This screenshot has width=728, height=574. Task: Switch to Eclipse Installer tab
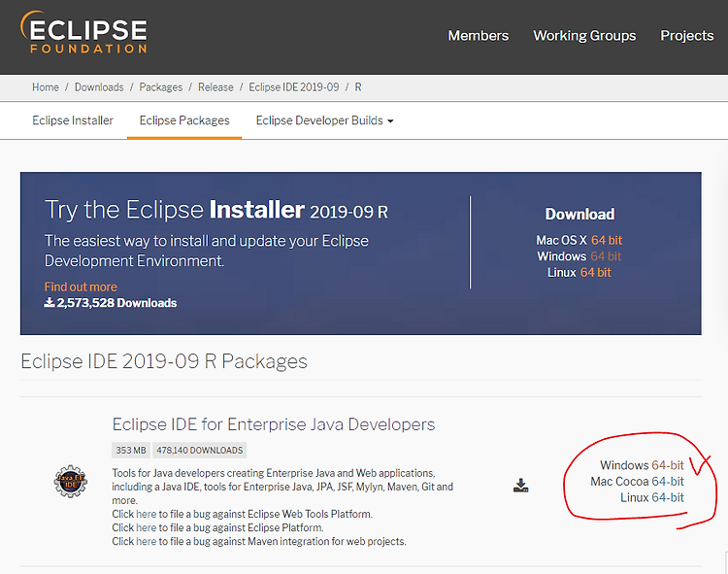tap(73, 120)
